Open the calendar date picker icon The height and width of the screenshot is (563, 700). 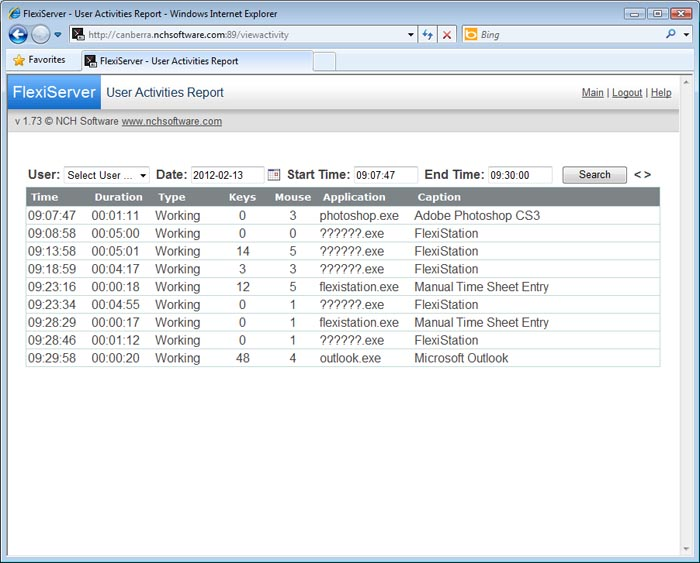274,175
